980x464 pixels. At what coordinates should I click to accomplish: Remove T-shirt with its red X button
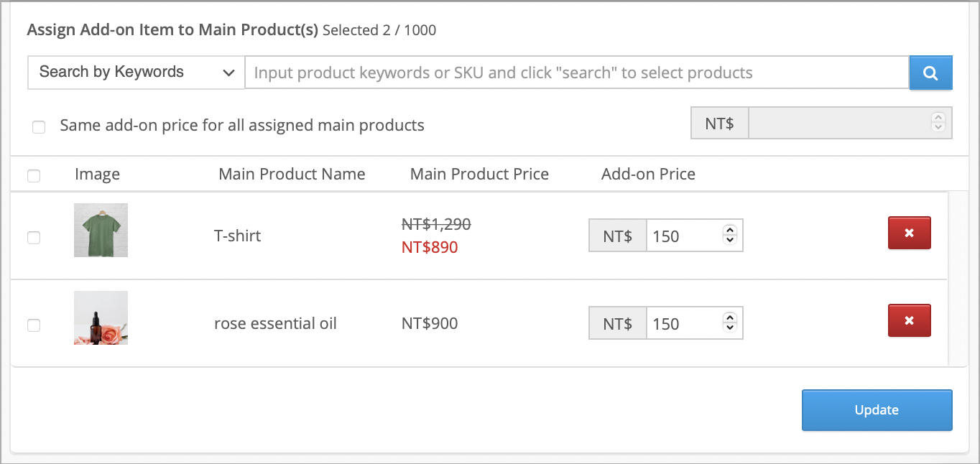[x=910, y=233]
